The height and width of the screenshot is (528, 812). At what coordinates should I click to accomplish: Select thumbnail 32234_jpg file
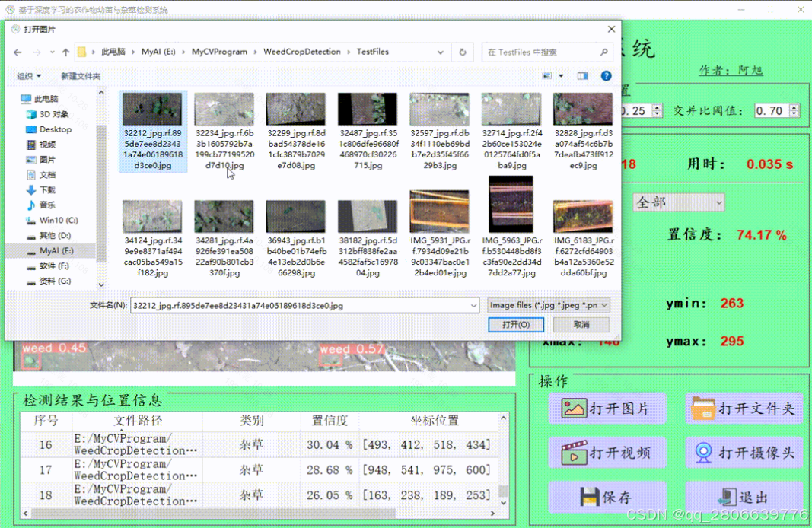click(224, 131)
